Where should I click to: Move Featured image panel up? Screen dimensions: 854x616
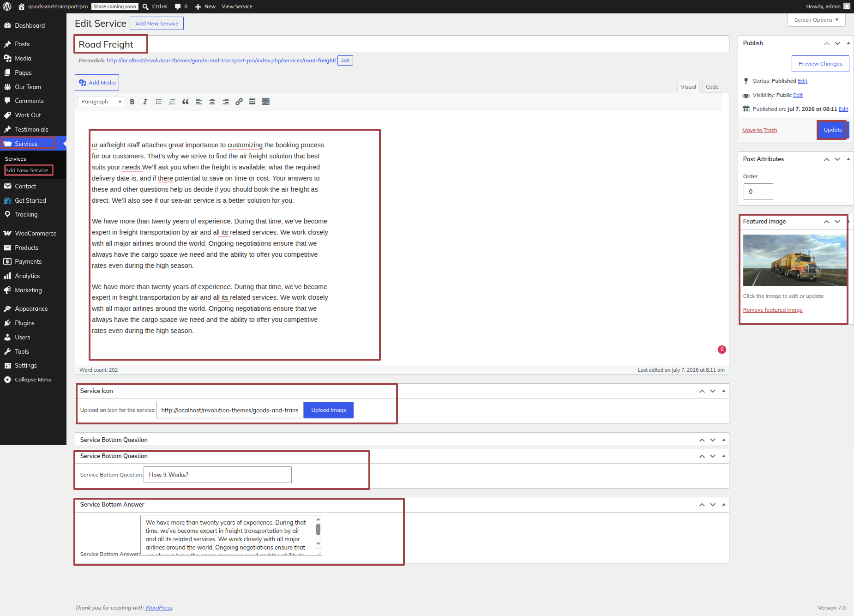[827, 222]
